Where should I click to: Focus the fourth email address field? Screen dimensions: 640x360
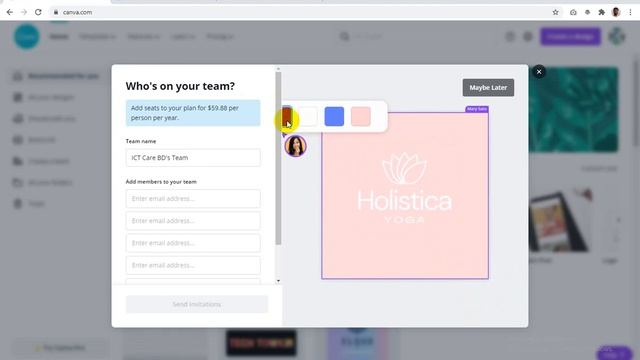193,265
